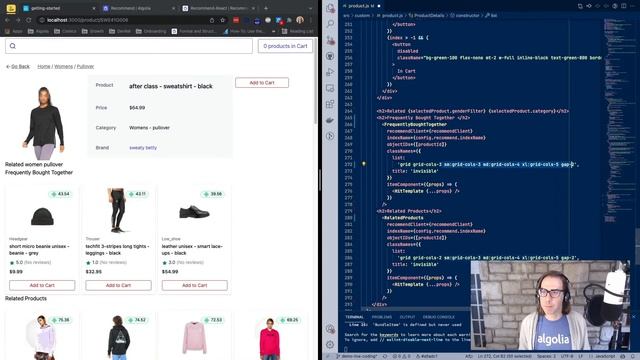
Task: Click browser Back arrow
Action: coord(7,20)
